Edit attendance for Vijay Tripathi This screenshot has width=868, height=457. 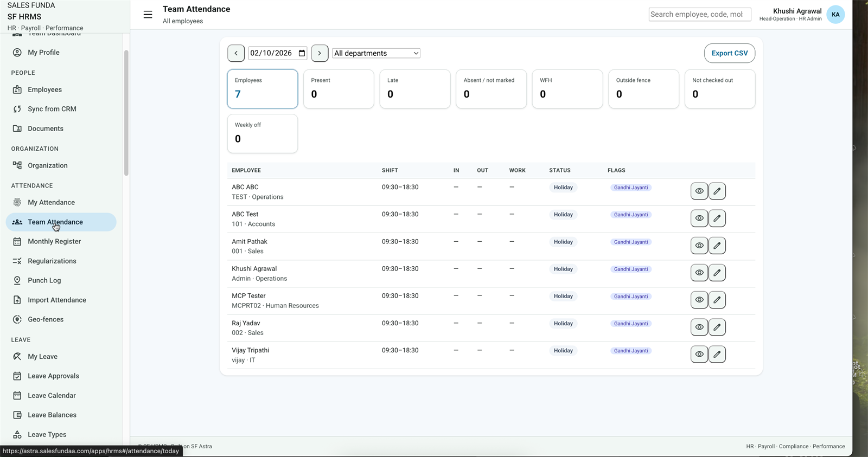[x=717, y=354]
